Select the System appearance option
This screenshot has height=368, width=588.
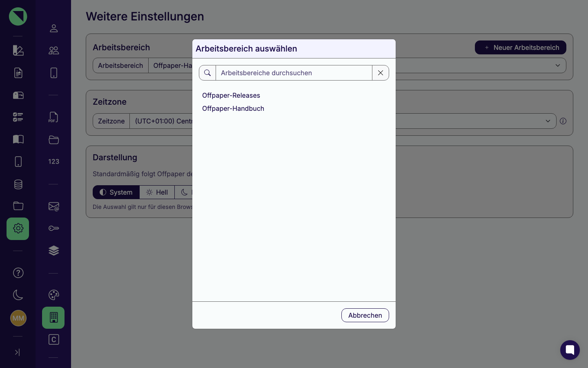pyautogui.click(x=116, y=192)
